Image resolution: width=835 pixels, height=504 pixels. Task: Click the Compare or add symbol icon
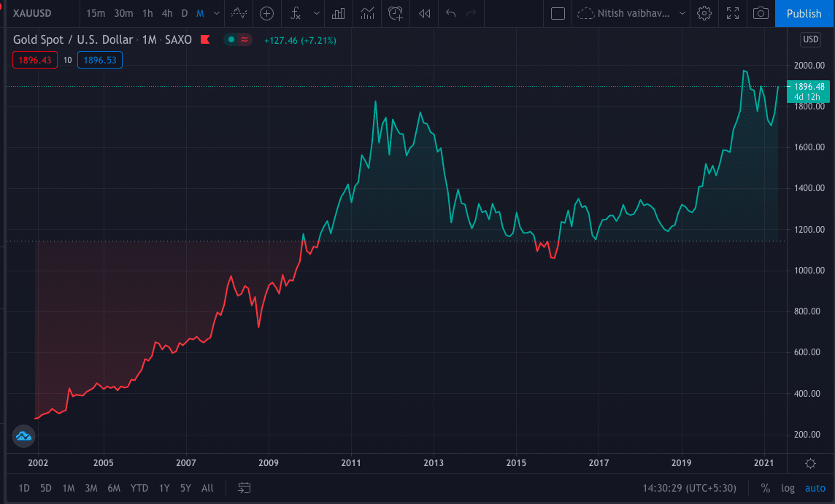[267, 13]
